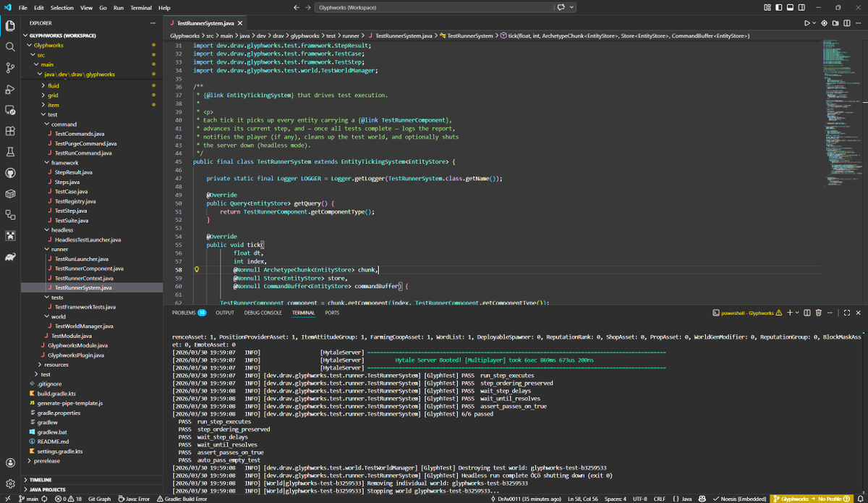The width and height of the screenshot is (868, 503).
Task: Click the lightbulb code action on line 58
Action: point(197,269)
